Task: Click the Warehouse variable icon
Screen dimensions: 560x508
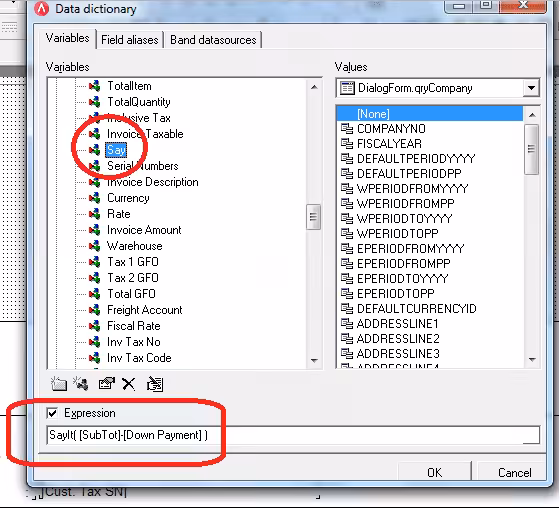Action: 95,246
